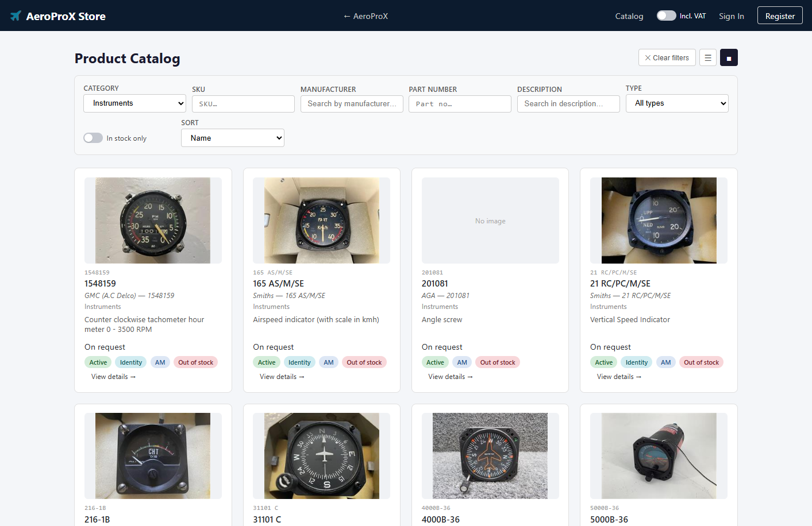Viewport: 812px width, 526px height.
Task: Open View details for 201081 Angle screw
Action: tap(451, 377)
